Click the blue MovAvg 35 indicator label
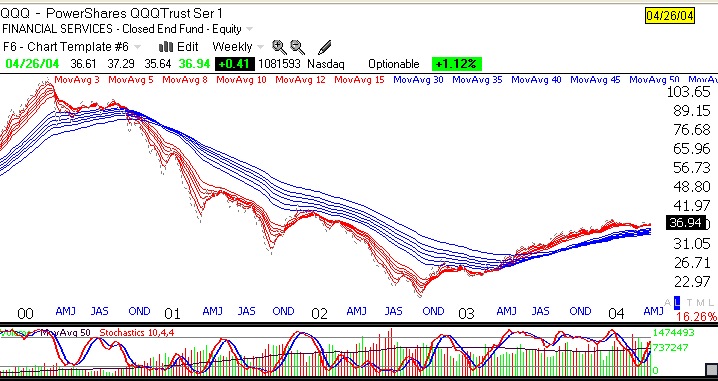 [x=477, y=80]
